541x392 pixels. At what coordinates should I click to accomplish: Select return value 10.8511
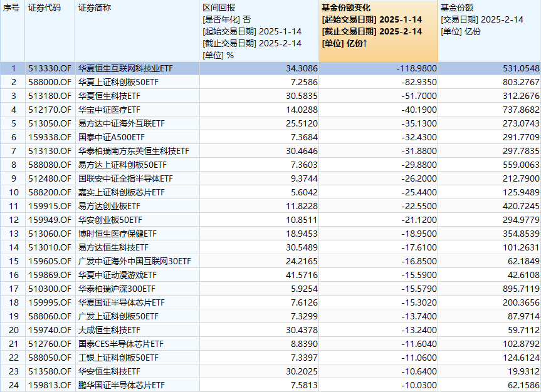pos(259,220)
